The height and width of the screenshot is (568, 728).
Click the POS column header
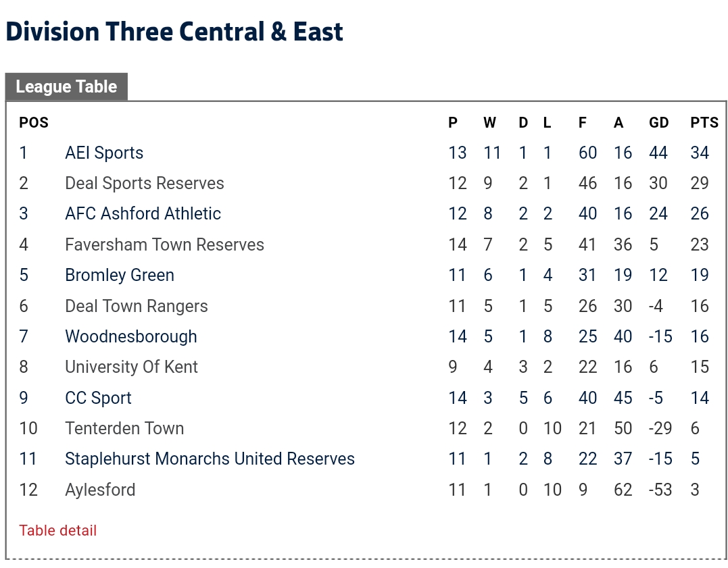34,123
